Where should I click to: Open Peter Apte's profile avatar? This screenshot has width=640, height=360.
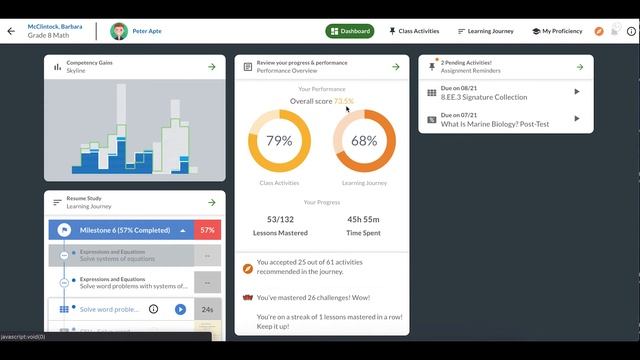coord(119,31)
